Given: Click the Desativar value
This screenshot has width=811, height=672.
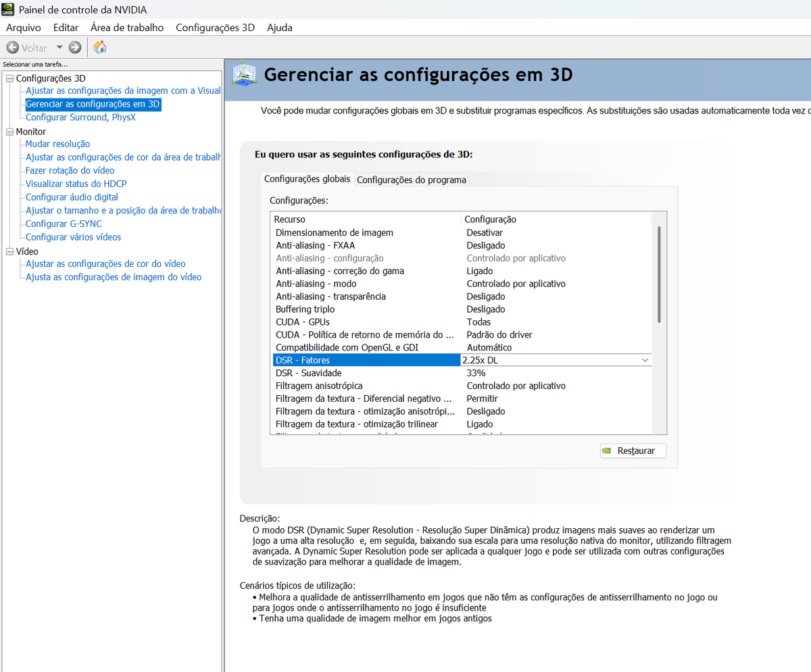Looking at the screenshot, I should (485, 232).
